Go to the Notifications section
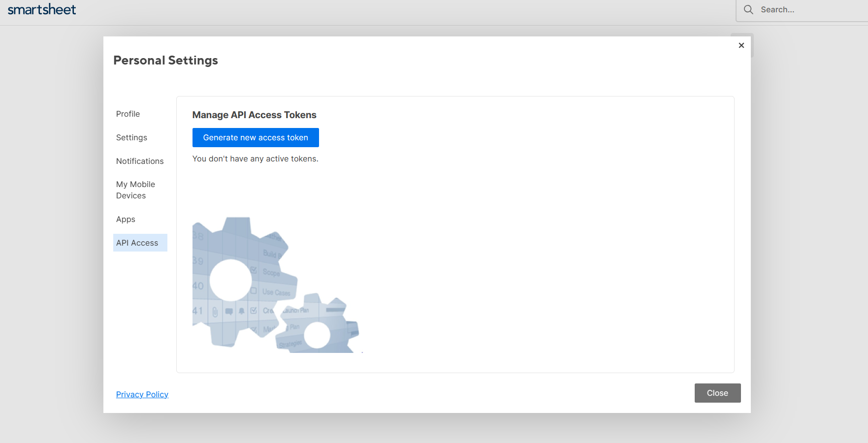This screenshot has height=443, width=868. [x=140, y=161]
